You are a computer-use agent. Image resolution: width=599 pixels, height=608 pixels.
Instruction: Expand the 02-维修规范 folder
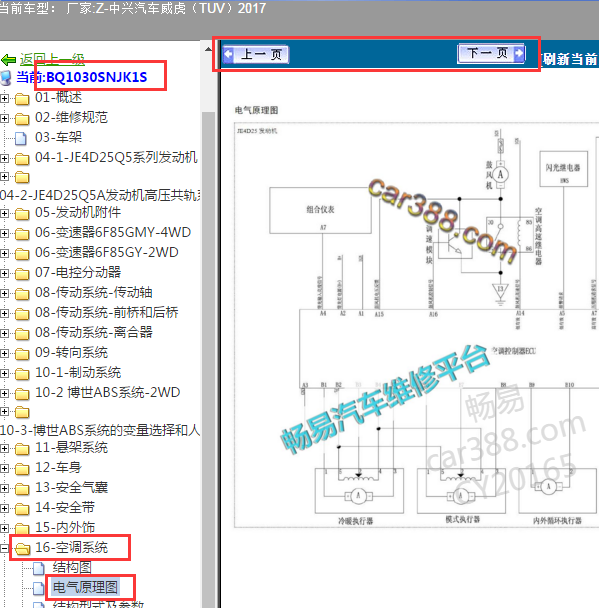tap(4, 118)
